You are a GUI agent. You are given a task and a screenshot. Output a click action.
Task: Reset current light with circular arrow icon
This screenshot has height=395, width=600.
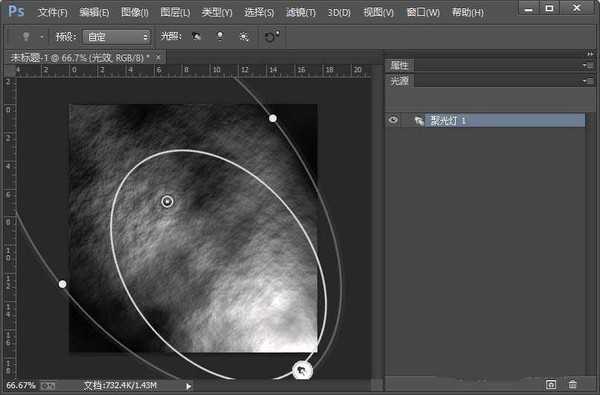coord(271,37)
